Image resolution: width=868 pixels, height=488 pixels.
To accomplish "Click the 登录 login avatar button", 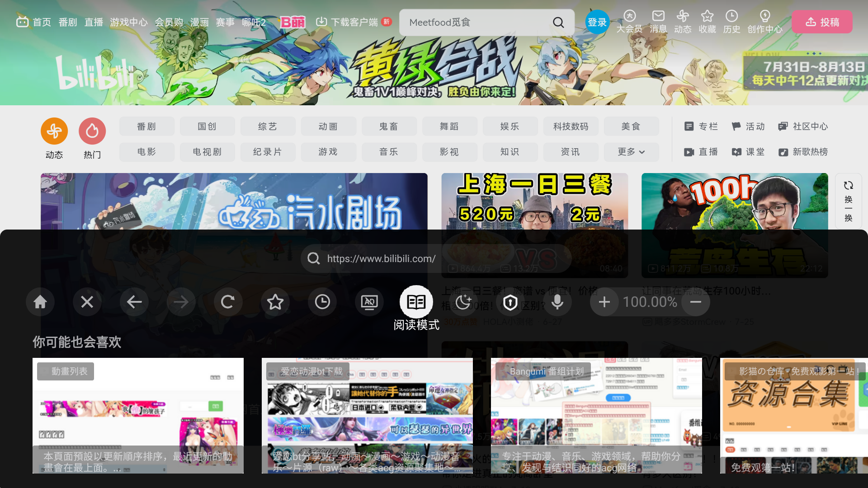I will tap(597, 22).
